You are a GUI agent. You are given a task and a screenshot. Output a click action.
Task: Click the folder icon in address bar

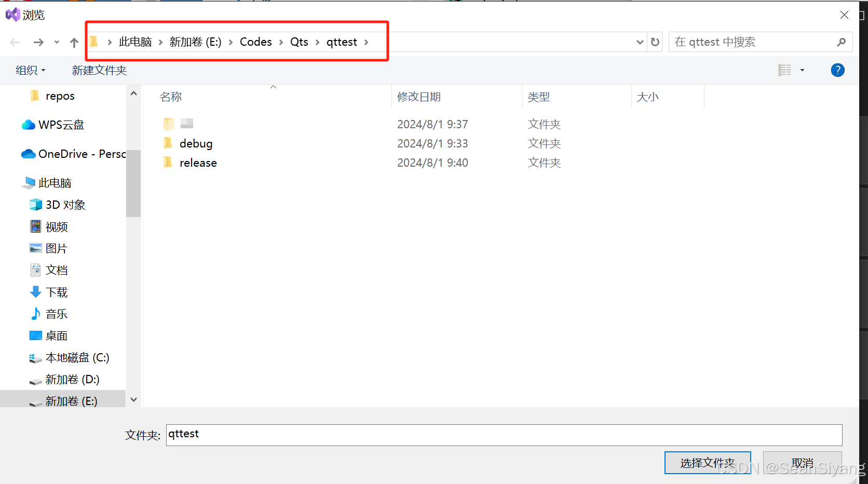94,42
